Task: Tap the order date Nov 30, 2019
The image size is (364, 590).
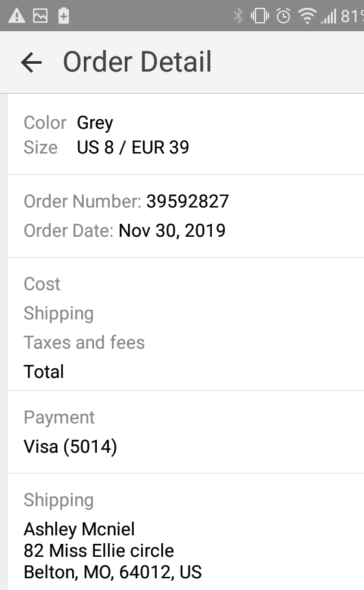Action: click(x=172, y=231)
